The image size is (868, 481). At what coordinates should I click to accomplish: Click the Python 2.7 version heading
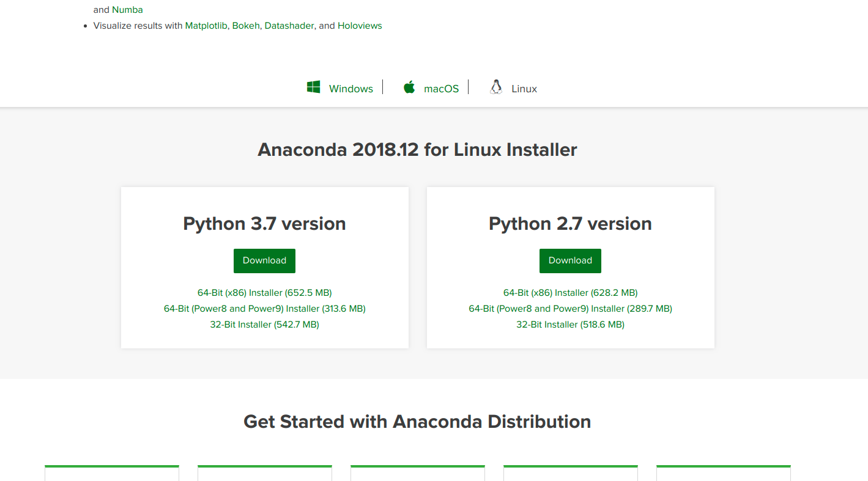[x=570, y=224]
